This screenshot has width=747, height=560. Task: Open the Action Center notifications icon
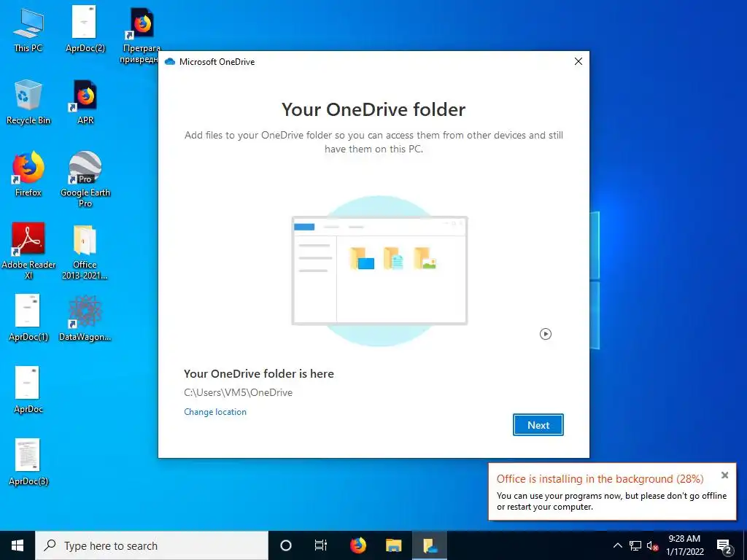point(724,546)
